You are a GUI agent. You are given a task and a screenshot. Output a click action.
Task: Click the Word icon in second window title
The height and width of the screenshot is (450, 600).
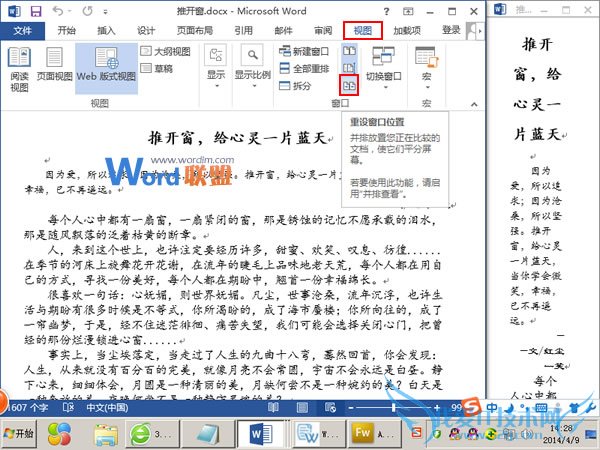pos(500,9)
